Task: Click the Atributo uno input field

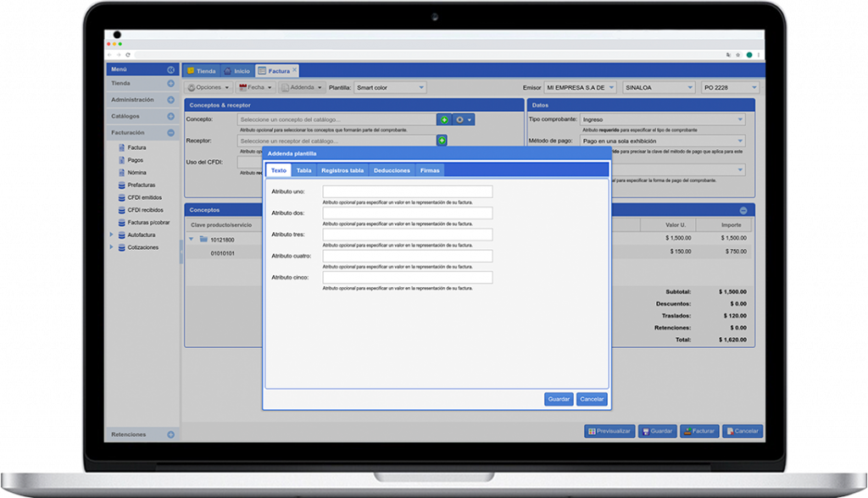Action: coord(407,192)
